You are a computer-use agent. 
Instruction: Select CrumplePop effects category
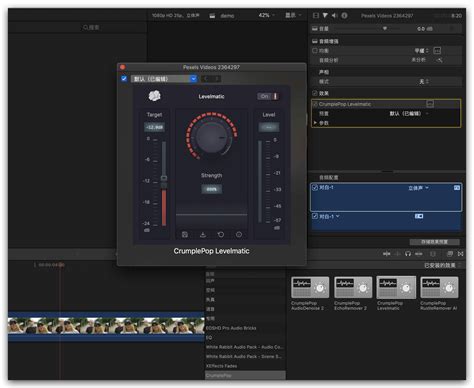click(245, 375)
